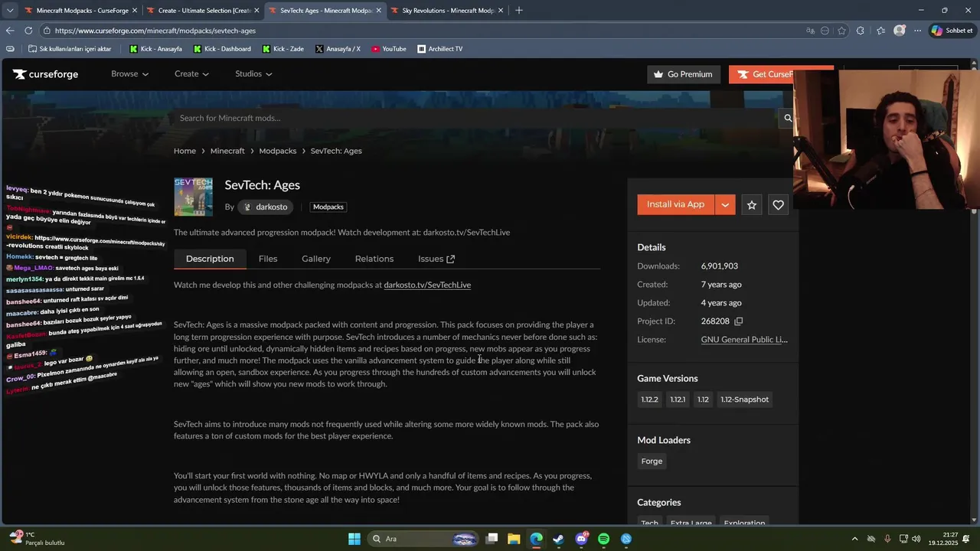Select game version 1.12.2 tag
The height and width of the screenshot is (551, 980).
point(649,399)
